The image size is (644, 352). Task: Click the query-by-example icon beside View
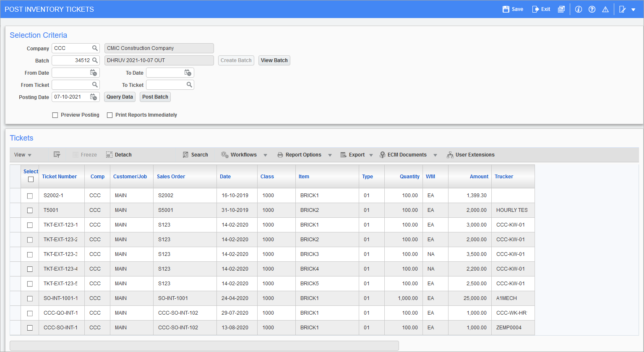[57, 155]
